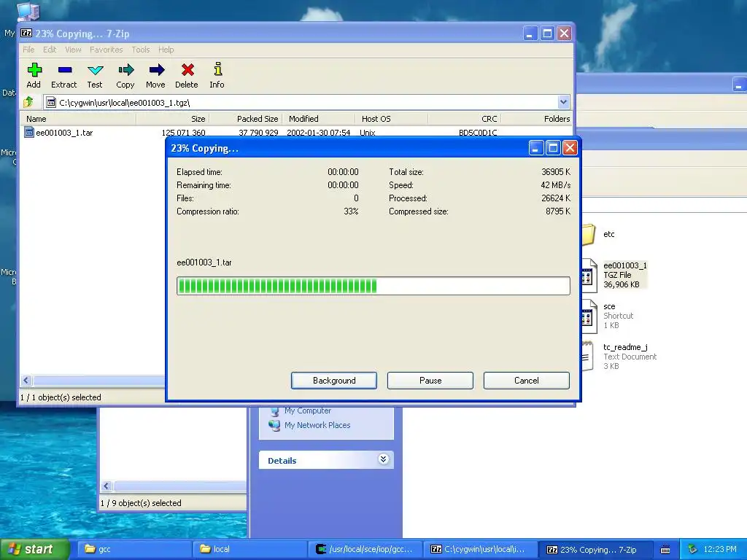This screenshot has width=747, height=560.
Task: Switch to 23% Copying 7-Zip taskbar item
Action: point(595,549)
